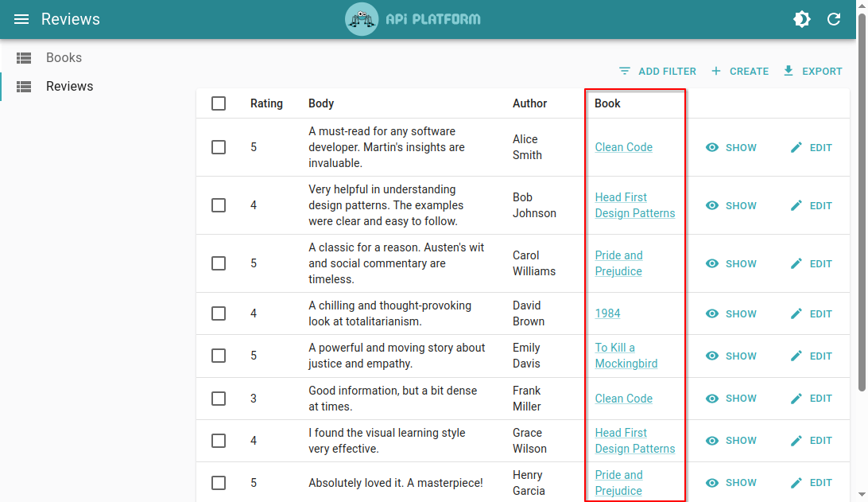Open the Add Filter dropdown
This screenshot has height=502, width=868.
pyautogui.click(x=657, y=71)
